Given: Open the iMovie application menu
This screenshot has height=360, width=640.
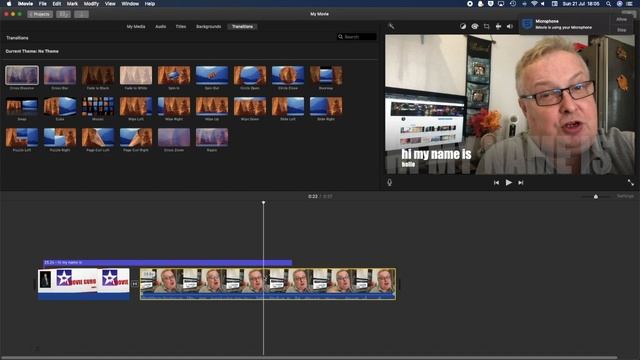Looking at the screenshot, I should point(25,4).
